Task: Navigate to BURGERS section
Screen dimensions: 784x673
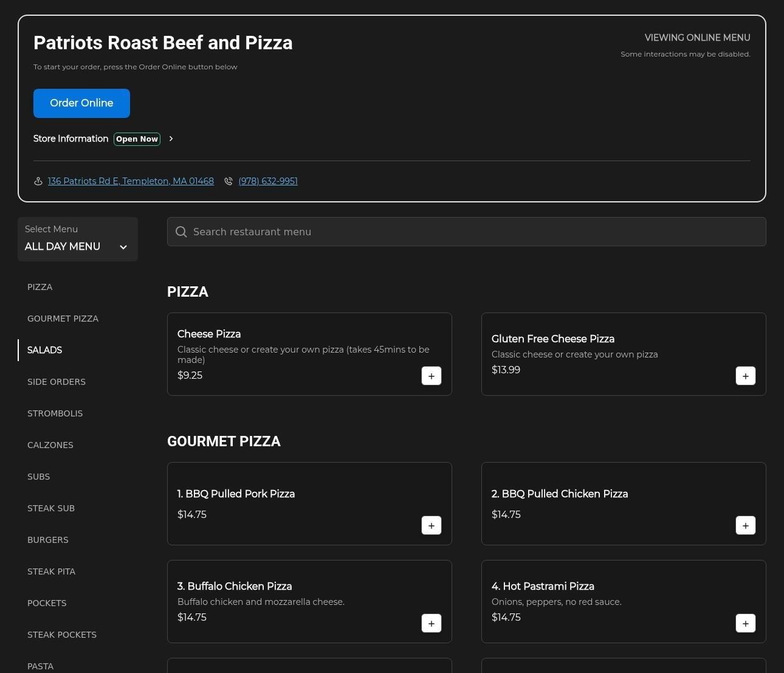Action: point(47,540)
